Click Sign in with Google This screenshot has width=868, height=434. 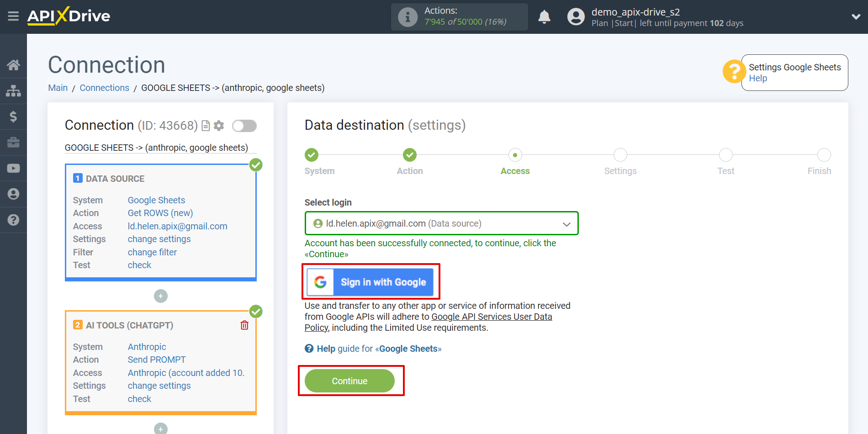(370, 282)
